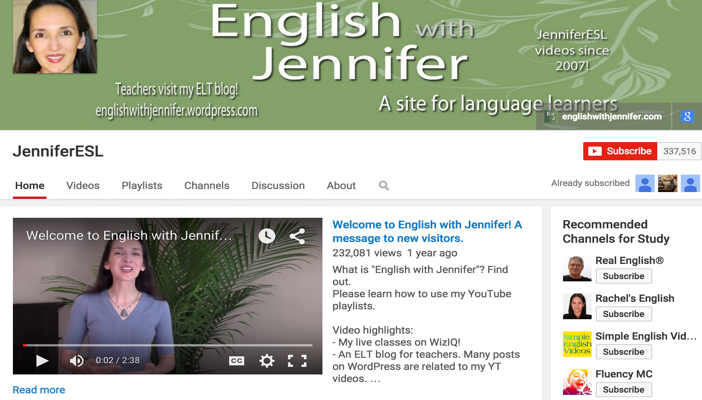Click Real English channel thumbnail

pos(577,268)
